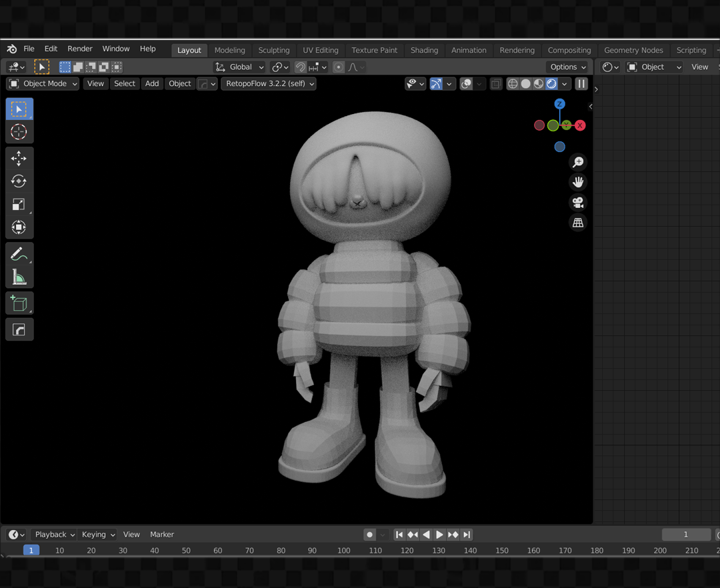The height and width of the screenshot is (588, 720).
Task: Open the pivot point dropdown
Action: point(279,67)
